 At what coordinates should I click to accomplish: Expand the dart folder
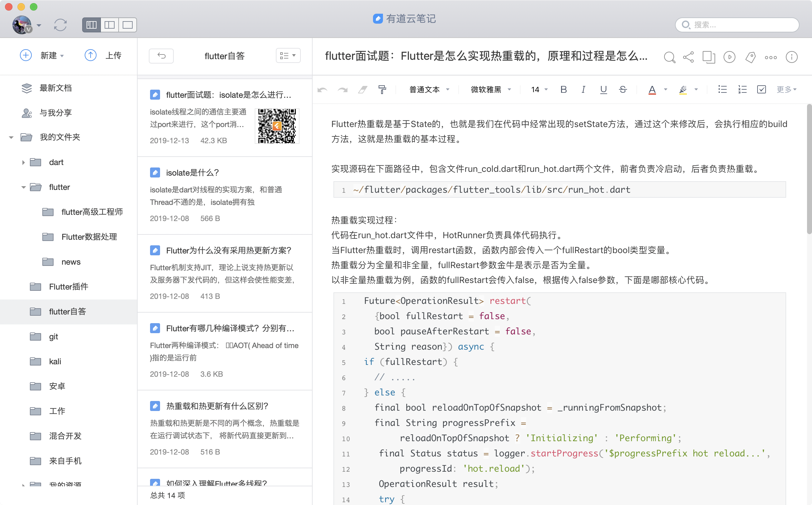tap(23, 162)
